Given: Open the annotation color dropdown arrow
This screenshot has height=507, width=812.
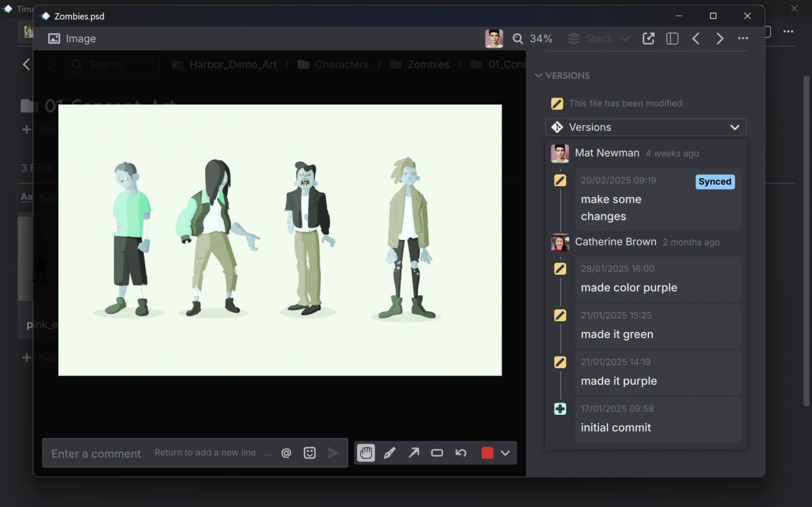Looking at the screenshot, I should [x=505, y=453].
